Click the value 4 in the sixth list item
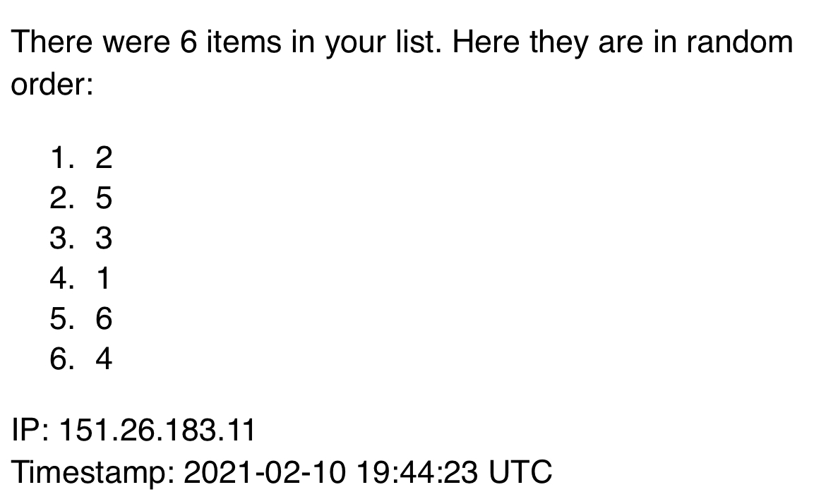This screenshot has height=504, width=826. pyautogui.click(x=103, y=360)
